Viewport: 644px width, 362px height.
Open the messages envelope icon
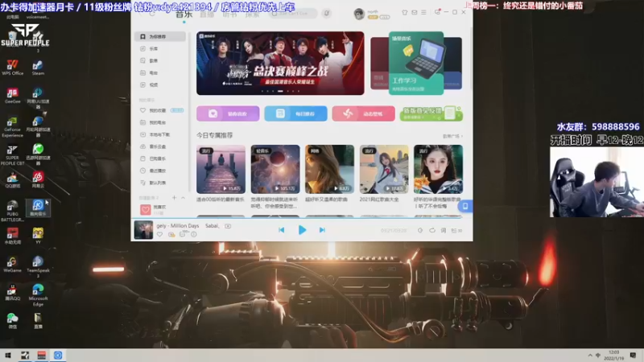coord(415,13)
